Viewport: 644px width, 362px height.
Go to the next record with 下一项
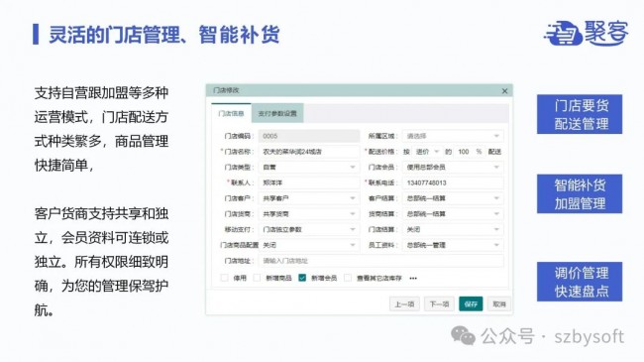click(439, 304)
